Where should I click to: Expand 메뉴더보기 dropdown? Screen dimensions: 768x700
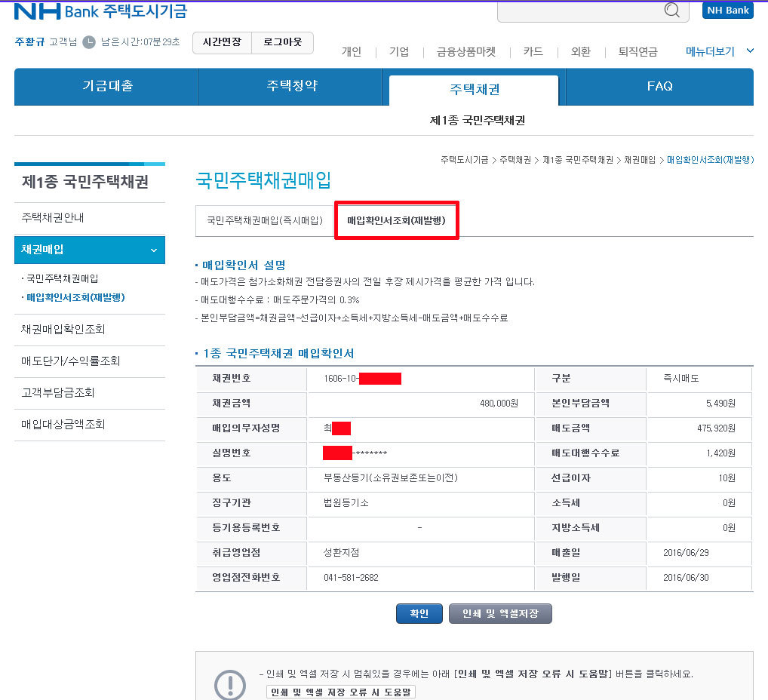[x=719, y=51]
